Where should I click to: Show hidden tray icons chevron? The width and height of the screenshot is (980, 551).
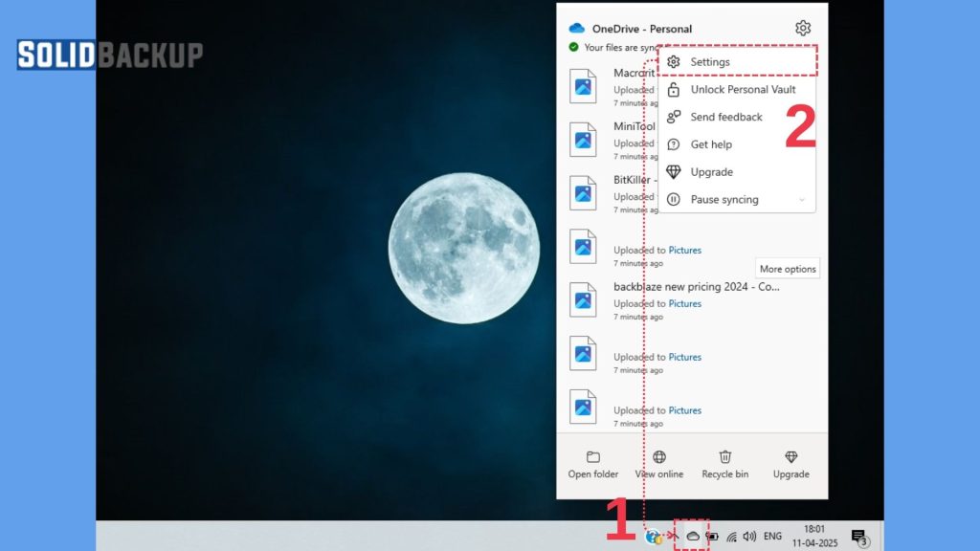coord(674,536)
